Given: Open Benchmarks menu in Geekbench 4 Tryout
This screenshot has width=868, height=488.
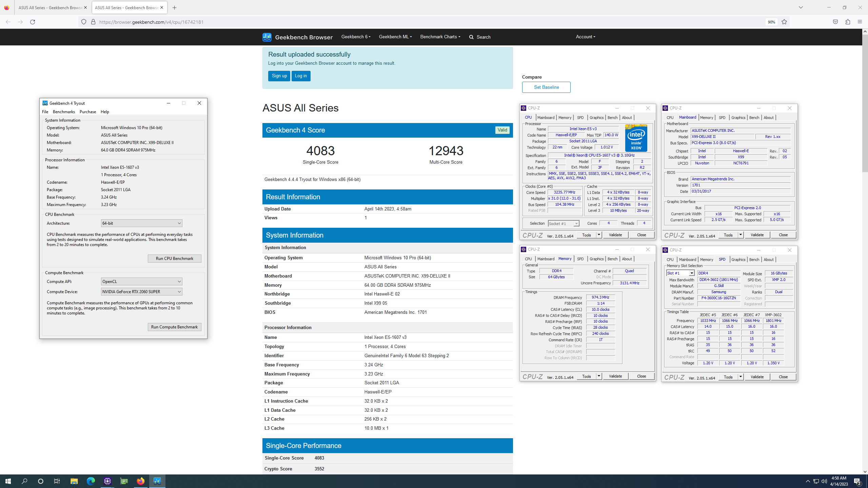Looking at the screenshot, I should (x=64, y=112).
